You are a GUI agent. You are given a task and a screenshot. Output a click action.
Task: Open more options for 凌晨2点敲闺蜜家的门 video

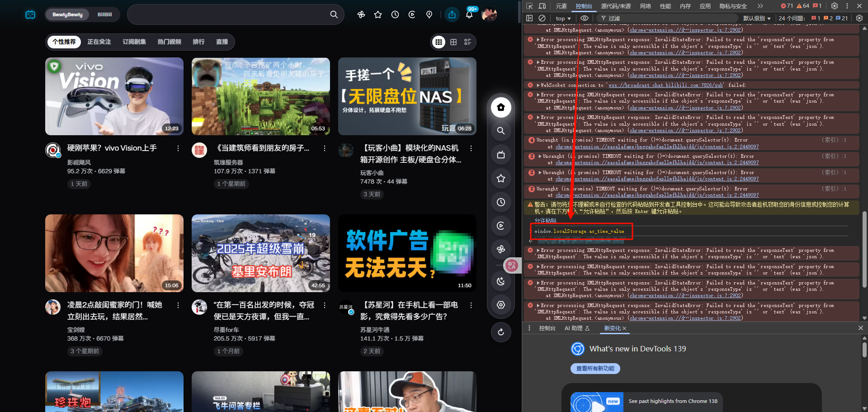pyautogui.click(x=178, y=305)
